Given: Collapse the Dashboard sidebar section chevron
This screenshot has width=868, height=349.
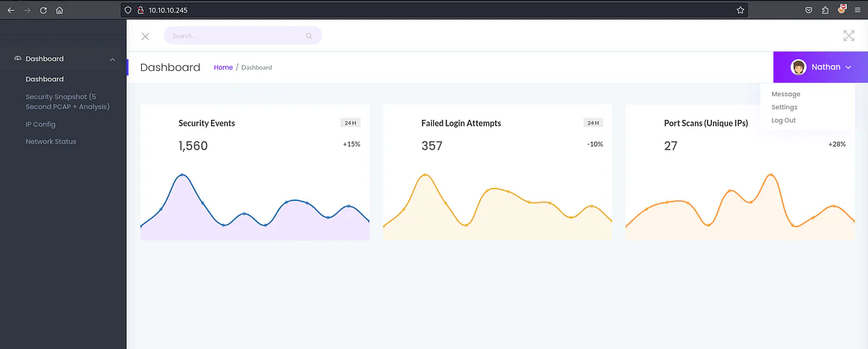Looking at the screenshot, I should coord(112,59).
